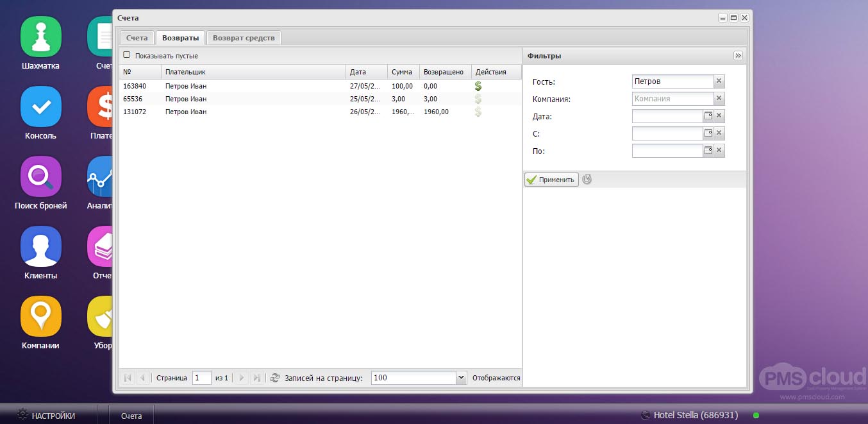Viewport: 868px width, 424px height.
Task: Collapse the Фильтры panel with double arrow
Action: click(738, 56)
